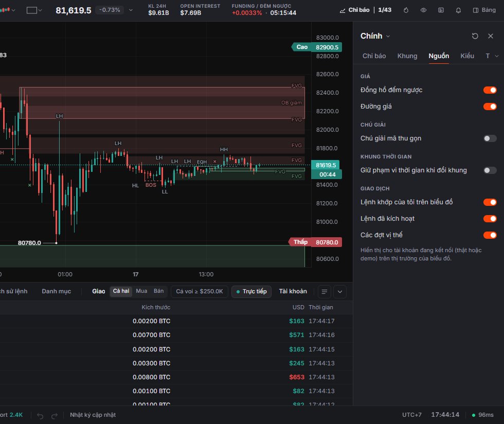The image size is (504, 424).
Task: Click the redo arrow in status bar
Action: 55,416
